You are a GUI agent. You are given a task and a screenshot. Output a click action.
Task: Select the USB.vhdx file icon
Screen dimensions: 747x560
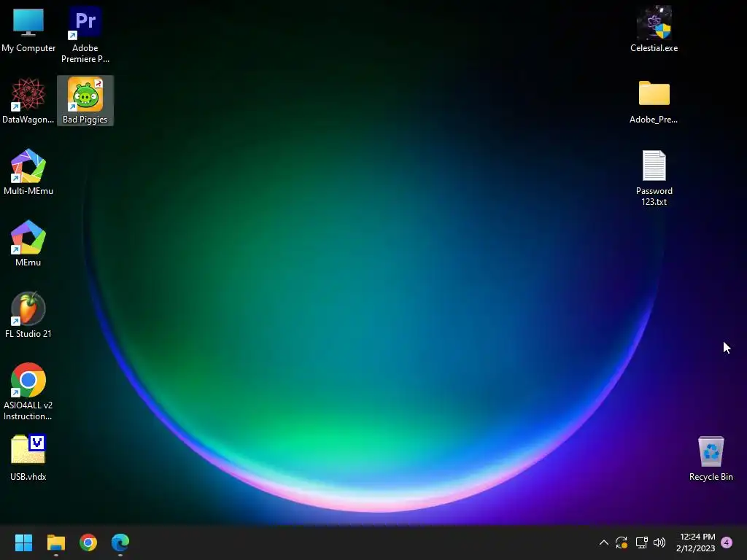point(28,458)
